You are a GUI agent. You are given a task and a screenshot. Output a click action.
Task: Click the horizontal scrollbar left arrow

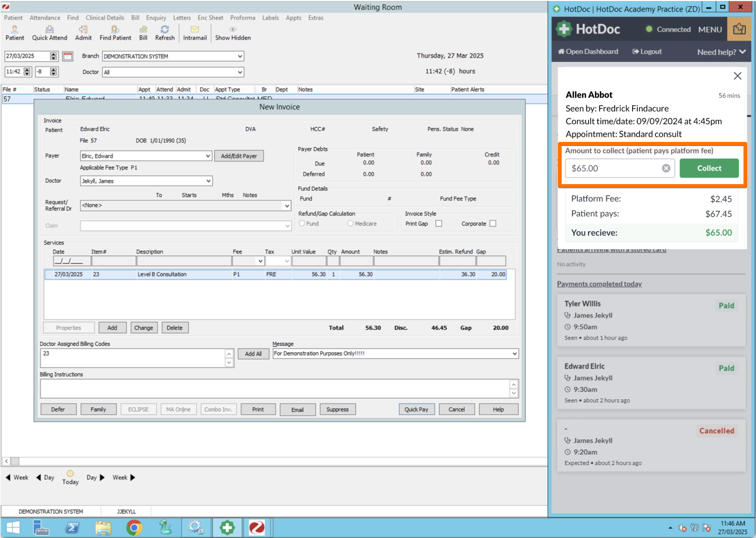pos(6,461)
